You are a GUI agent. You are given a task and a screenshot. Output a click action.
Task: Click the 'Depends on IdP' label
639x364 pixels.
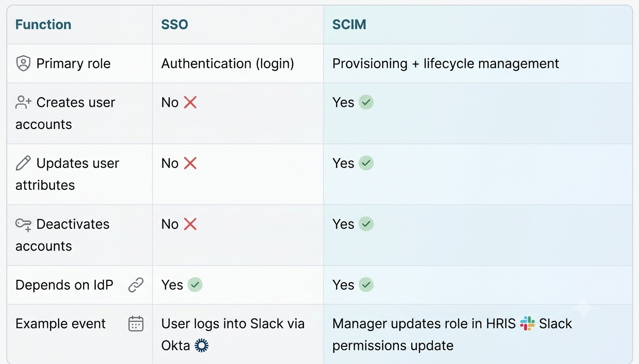click(x=64, y=285)
